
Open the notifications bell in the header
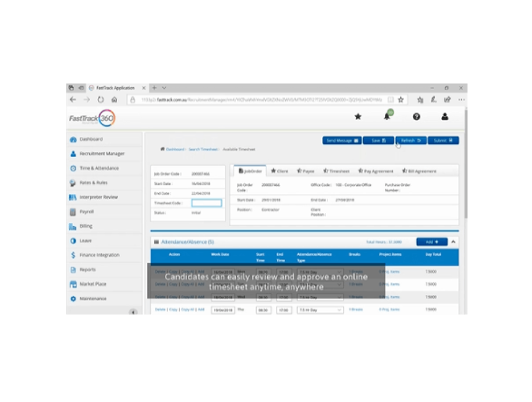tap(387, 116)
